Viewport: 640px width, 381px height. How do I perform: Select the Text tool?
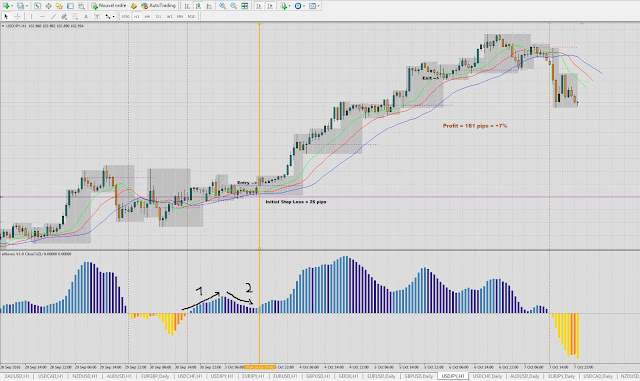coord(86,16)
